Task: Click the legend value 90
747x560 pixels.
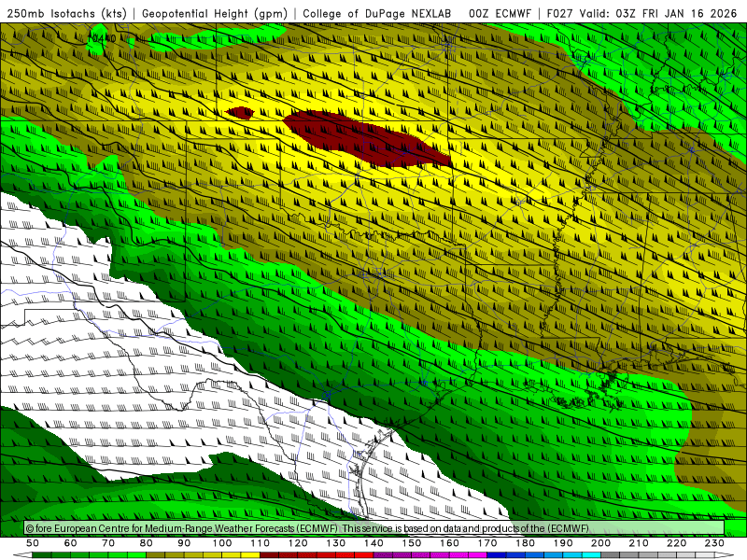Action: [184, 543]
